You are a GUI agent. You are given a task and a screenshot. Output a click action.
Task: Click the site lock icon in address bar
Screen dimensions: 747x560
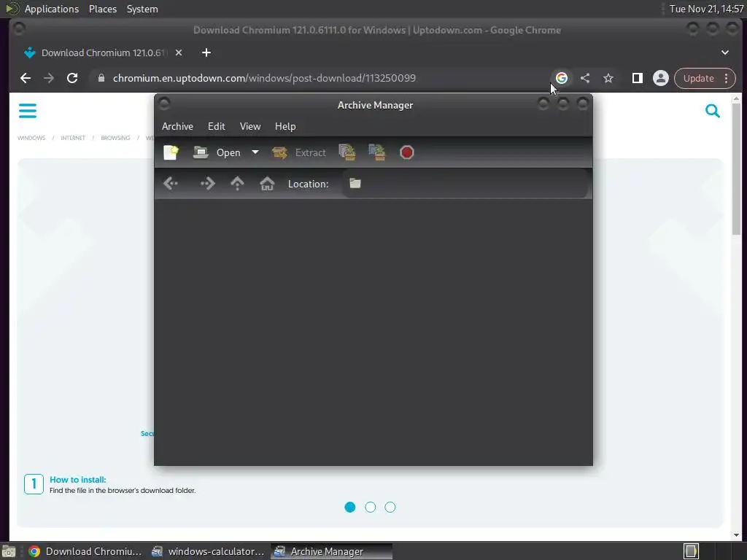101,77
